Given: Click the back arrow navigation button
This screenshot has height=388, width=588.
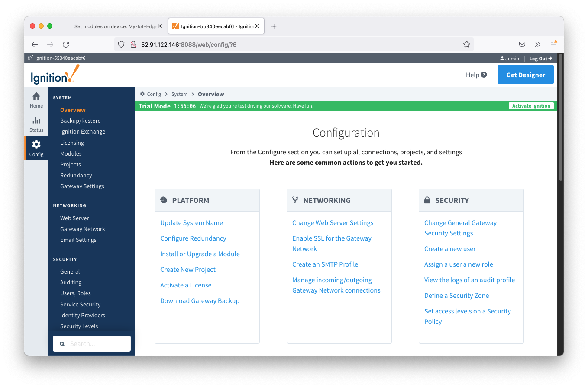Looking at the screenshot, I should [35, 44].
